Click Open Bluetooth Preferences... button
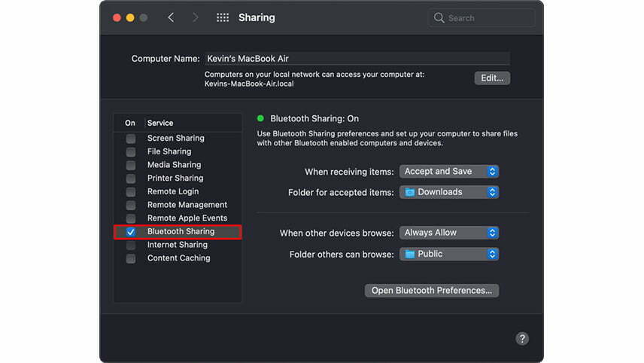The image size is (644, 363). (x=432, y=291)
